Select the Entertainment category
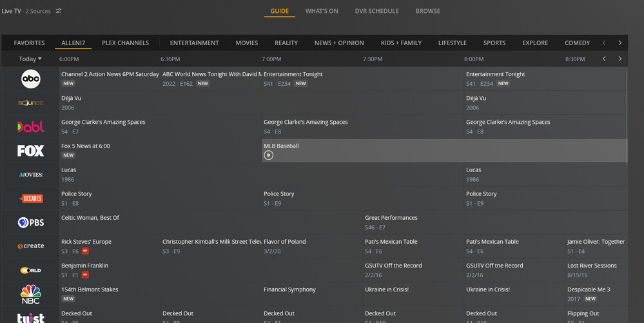 click(194, 43)
